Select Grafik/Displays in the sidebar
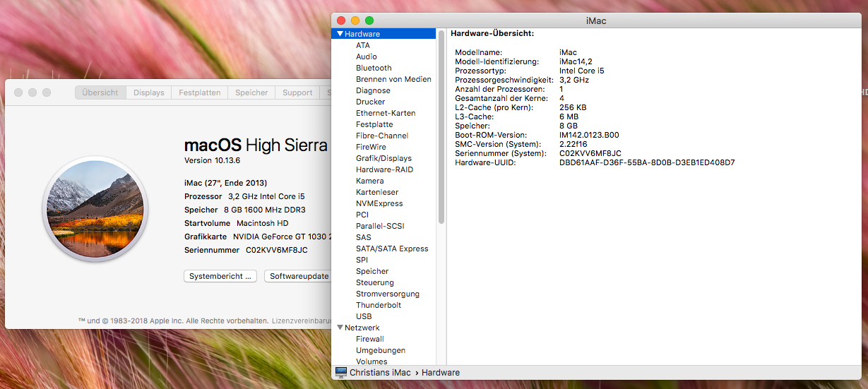This screenshot has height=389, width=868. tap(384, 158)
